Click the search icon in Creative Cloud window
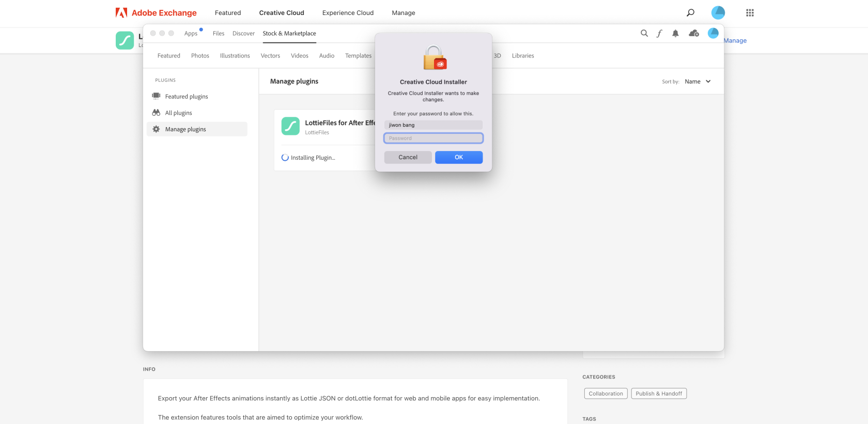868x424 pixels. 644,33
